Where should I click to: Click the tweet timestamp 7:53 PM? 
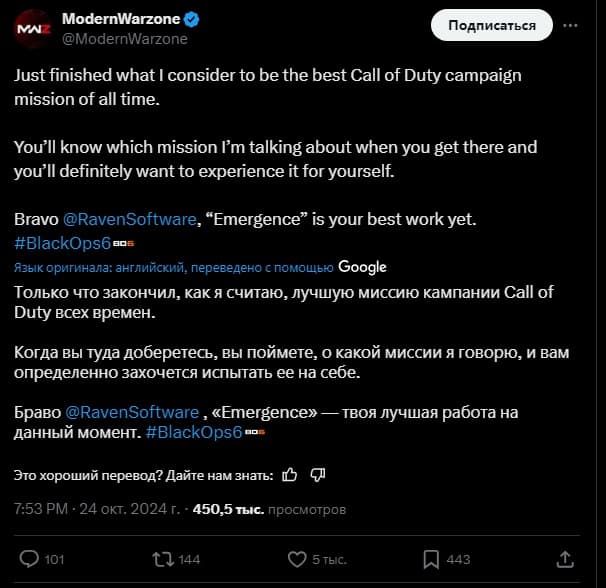(x=41, y=509)
